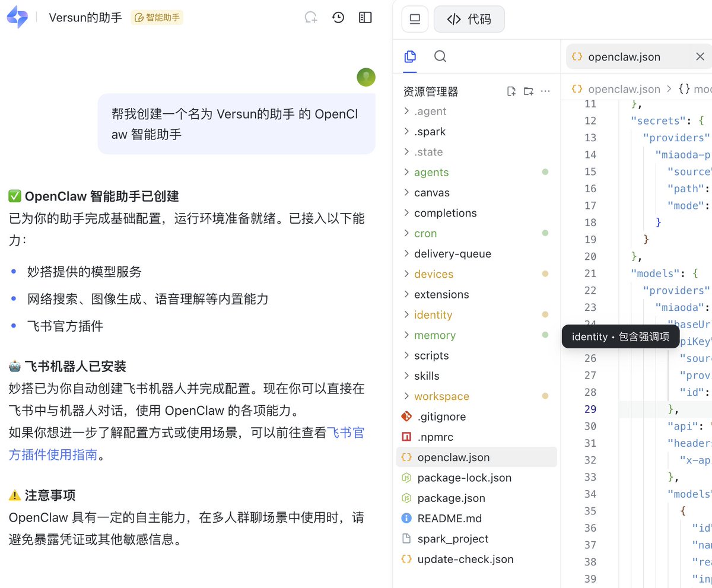Expand the skills folder
712x588 pixels.
tap(476, 376)
